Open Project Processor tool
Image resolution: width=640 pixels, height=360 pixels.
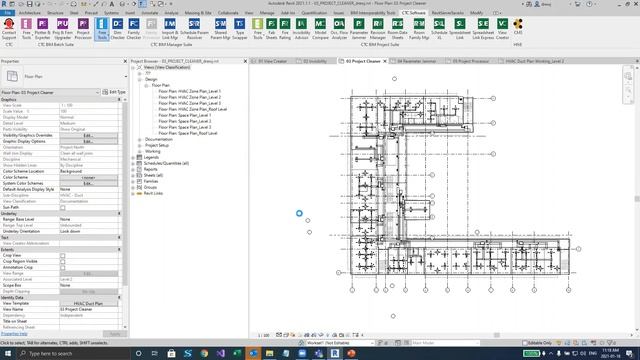[x=83, y=29]
